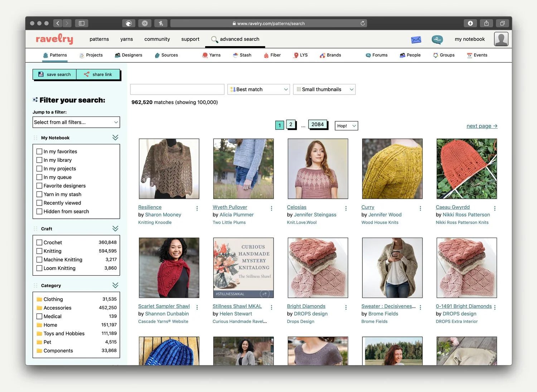
Task: Click the browser address bar
Action: click(x=268, y=23)
